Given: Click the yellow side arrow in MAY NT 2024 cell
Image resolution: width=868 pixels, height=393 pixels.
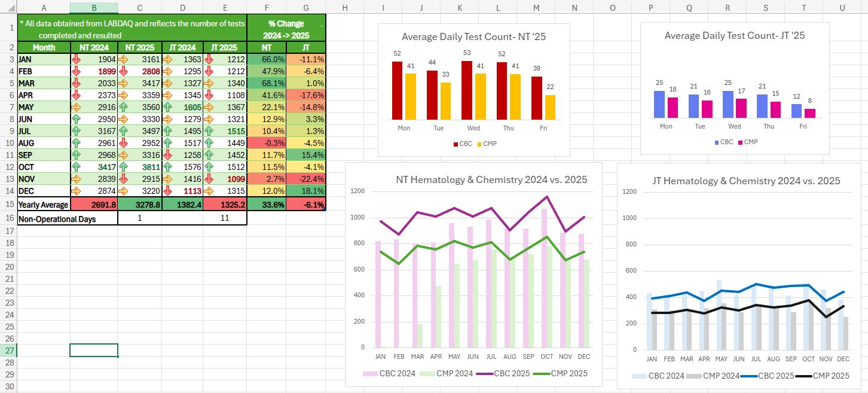Looking at the screenshot, I should [76, 108].
